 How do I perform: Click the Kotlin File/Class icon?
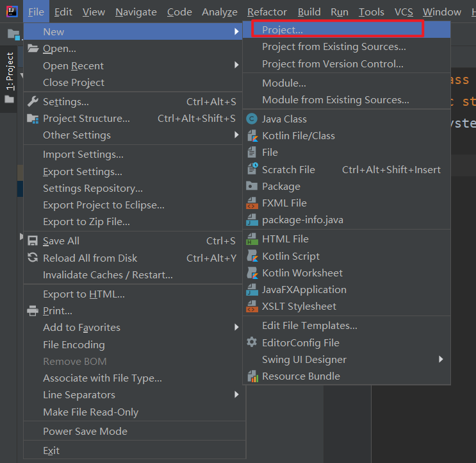pos(252,136)
